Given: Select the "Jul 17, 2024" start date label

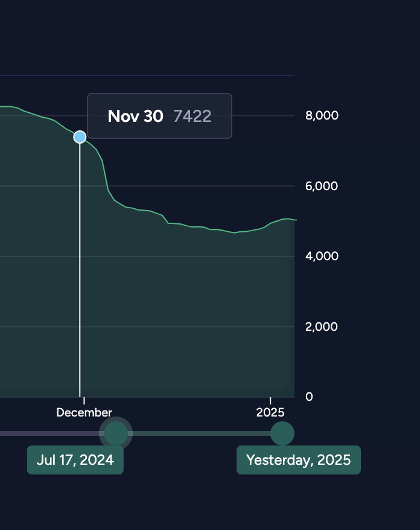Looking at the screenshot, I should click(75, 460).
